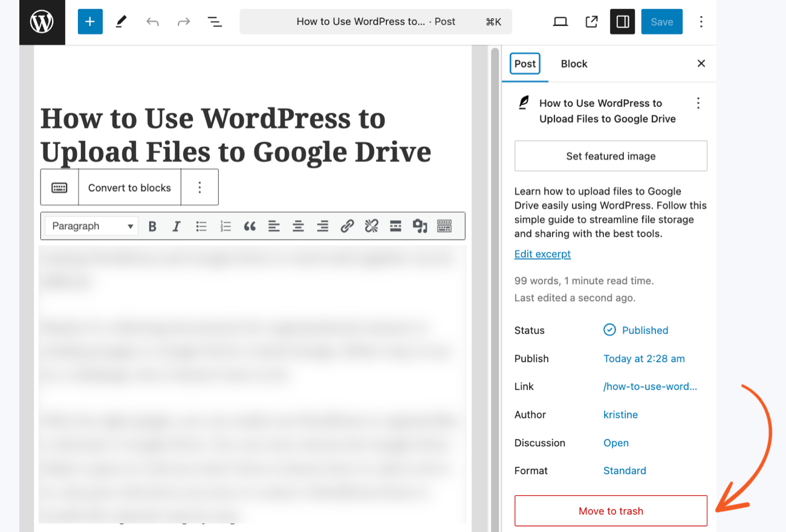Screen dimensions: 786x532
Task: Switch to the Post tab
Action: tap(525, 63)
